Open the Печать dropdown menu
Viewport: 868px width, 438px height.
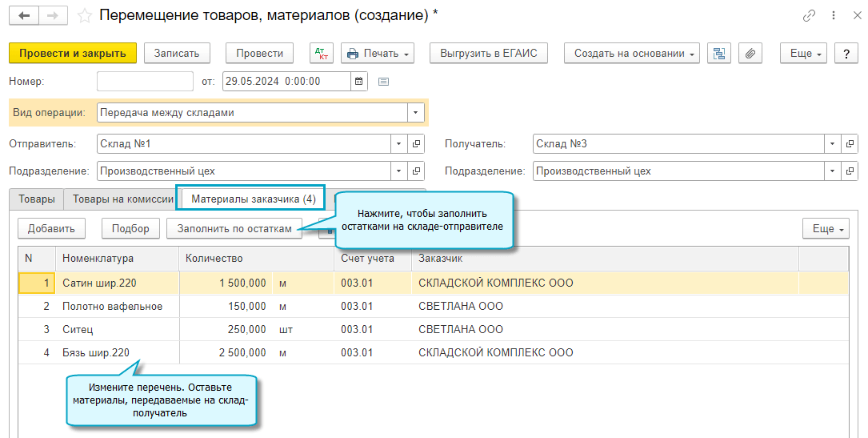[378, 54]
